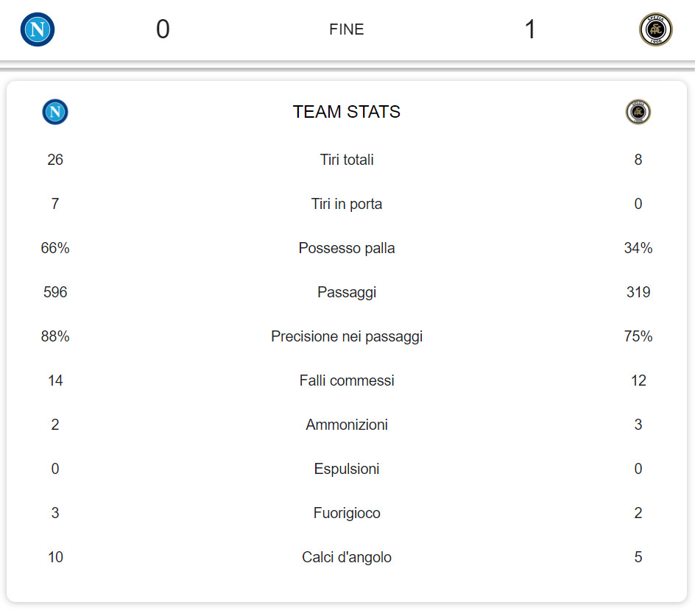The image size is (695, 616).
Task: Click Spezia's 319 passes value
Action: click(x=638, y=292)
